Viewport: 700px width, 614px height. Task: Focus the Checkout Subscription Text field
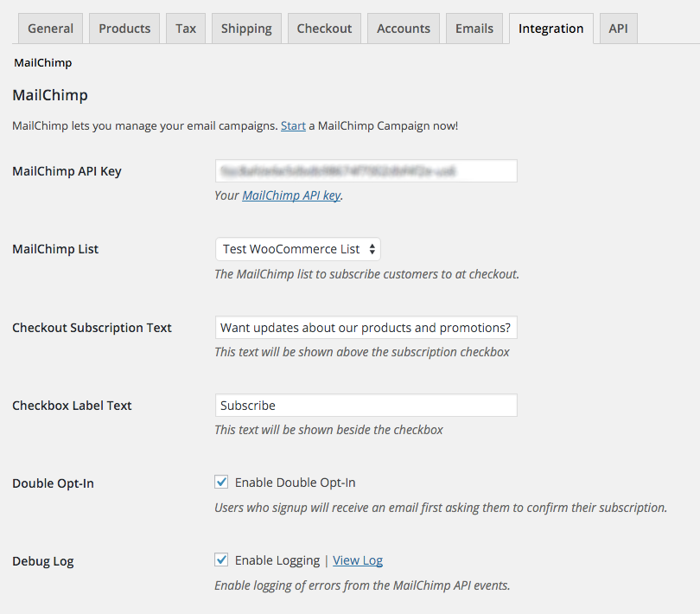click(366, 328)
